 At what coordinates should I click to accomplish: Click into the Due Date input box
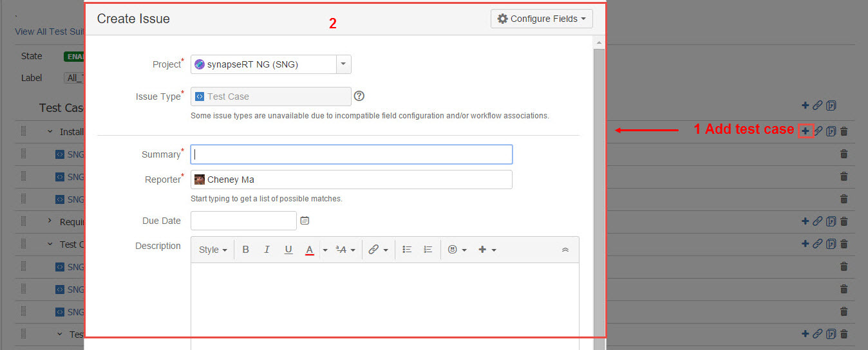[x=243, y=221]
